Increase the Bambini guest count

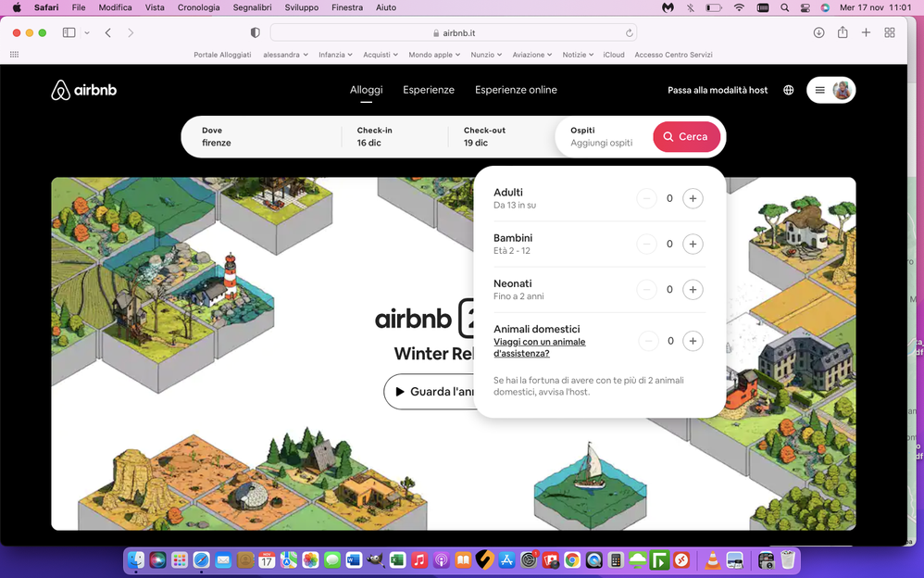tap(693, 244)
